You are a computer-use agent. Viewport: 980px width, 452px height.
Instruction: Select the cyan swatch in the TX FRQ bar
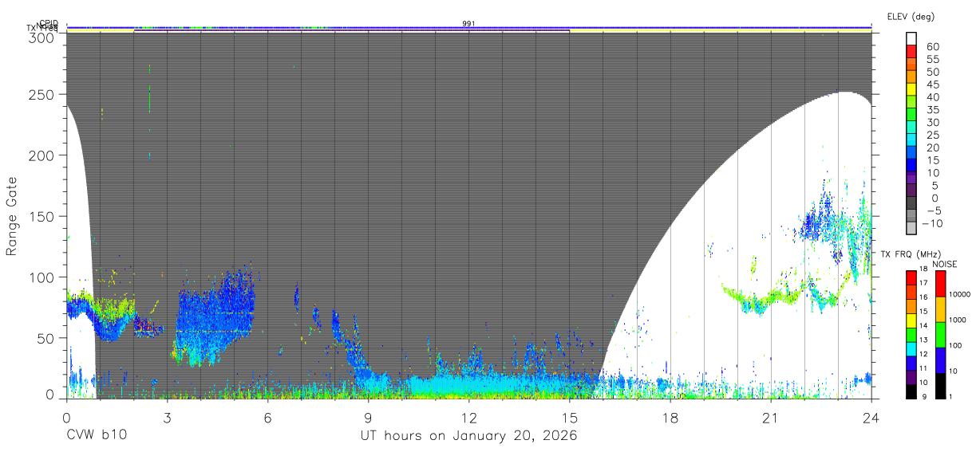(x=911, y=349)
